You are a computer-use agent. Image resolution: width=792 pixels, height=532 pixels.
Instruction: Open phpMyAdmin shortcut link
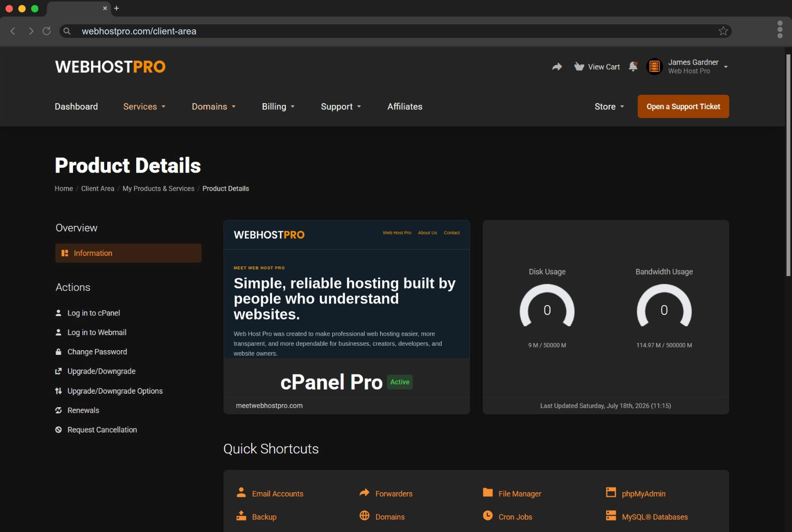(644, 494)
